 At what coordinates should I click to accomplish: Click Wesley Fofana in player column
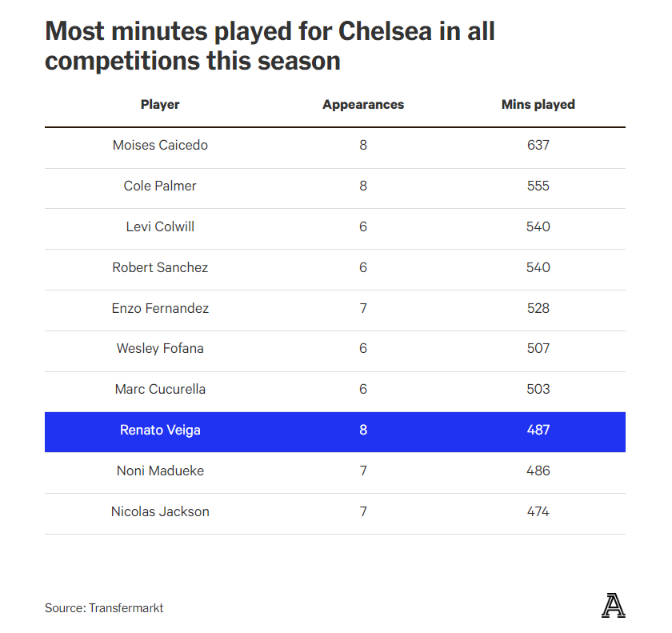point(160,348)
